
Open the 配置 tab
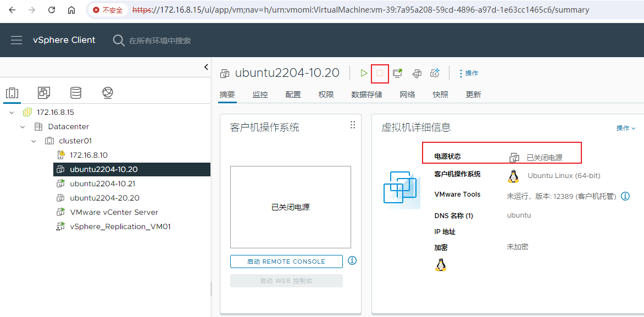(x=293, y=95)
